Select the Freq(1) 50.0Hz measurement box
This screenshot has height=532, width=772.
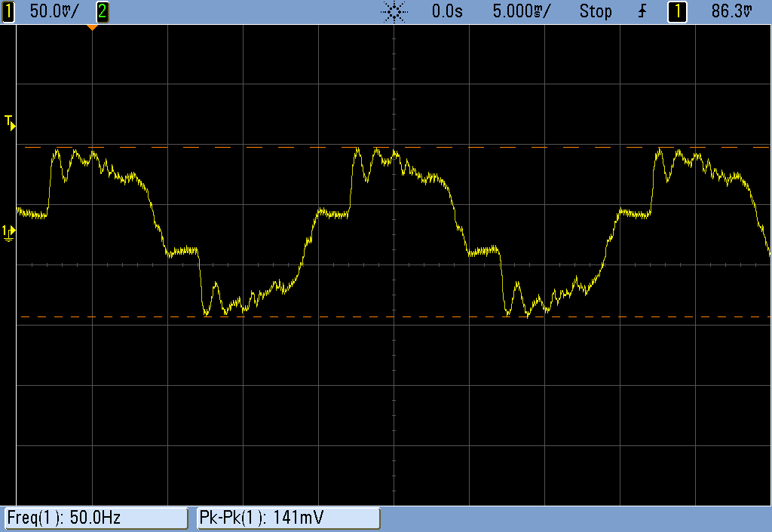96,518
